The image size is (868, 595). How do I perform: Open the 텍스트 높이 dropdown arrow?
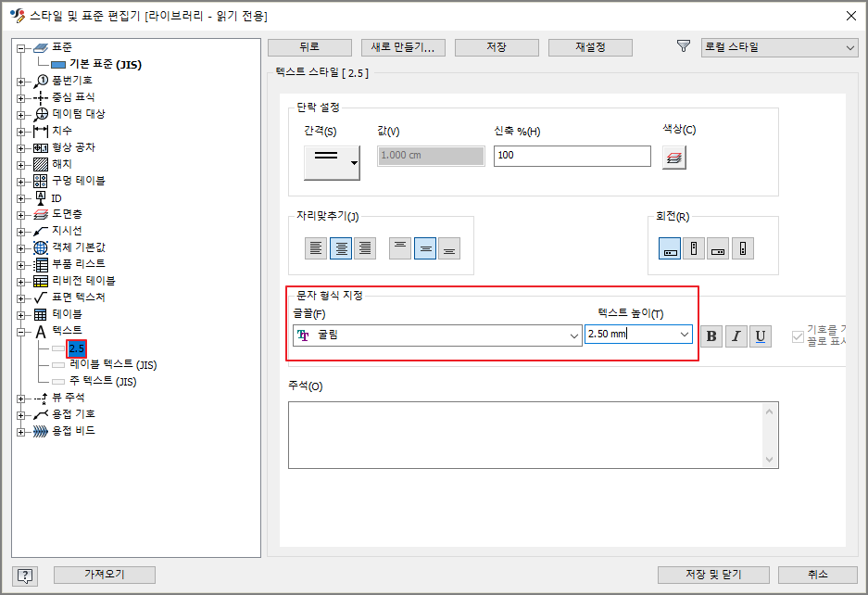click(x=685, y=334)
